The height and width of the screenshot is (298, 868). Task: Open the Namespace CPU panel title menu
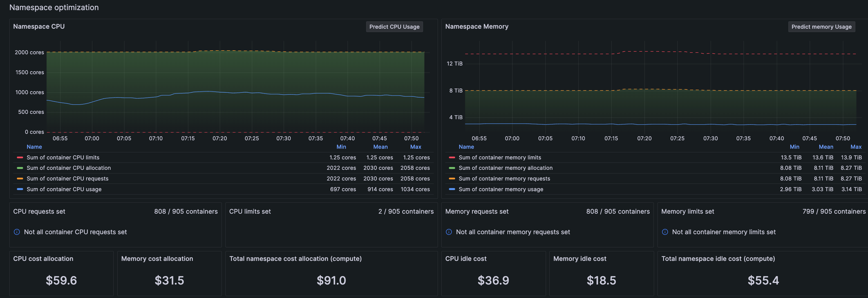click(39, 27)
